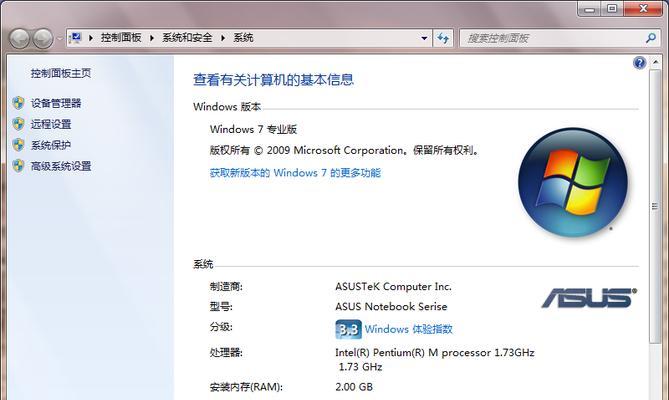Select 控制面板 in the breadcrumb path
Screen dimensions: 669x400
[x=122, y=38]
